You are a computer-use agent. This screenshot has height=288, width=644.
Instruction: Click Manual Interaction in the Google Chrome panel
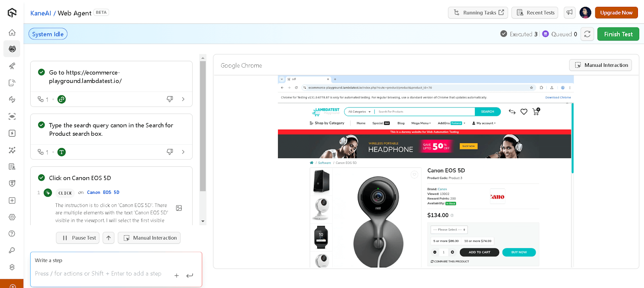(601, 65)
